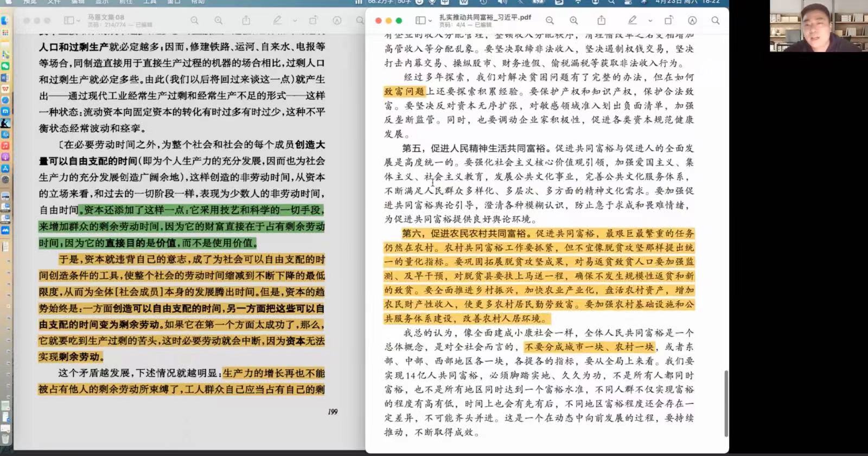Open sidebar view options chevron in right window
Screen dimensions: 868x456
point(430,21)
